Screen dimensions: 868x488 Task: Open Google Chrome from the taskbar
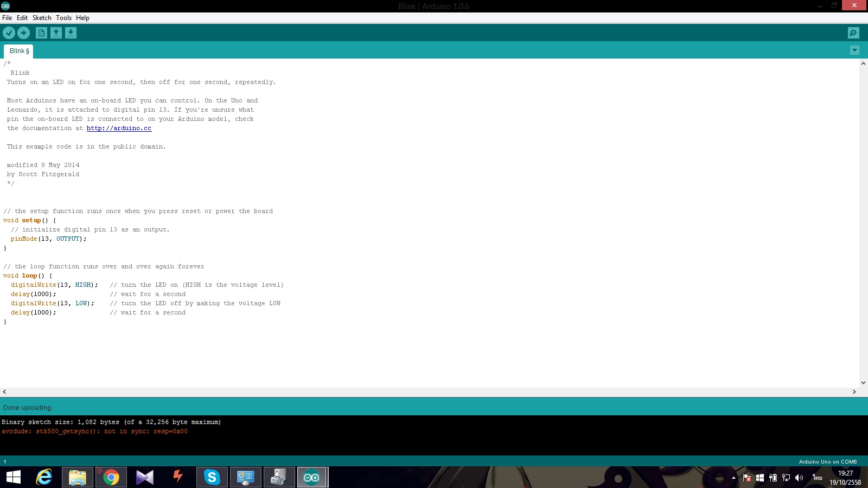[x=111, y=477]
